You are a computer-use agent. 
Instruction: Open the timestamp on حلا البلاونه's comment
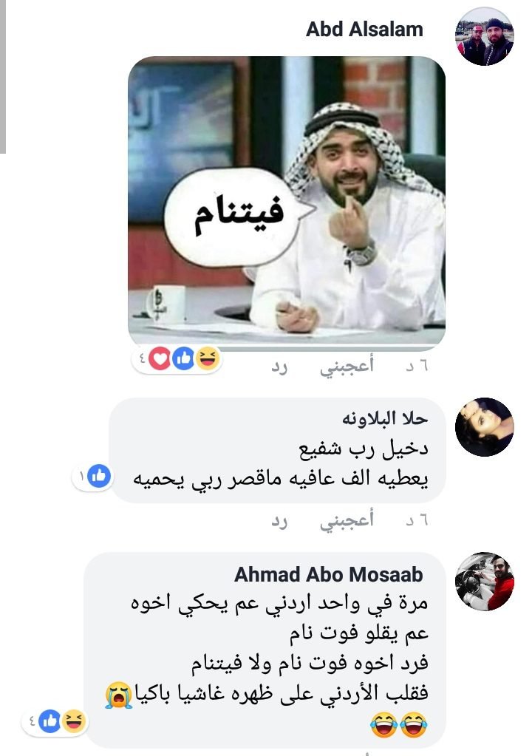tap(417, 521)
